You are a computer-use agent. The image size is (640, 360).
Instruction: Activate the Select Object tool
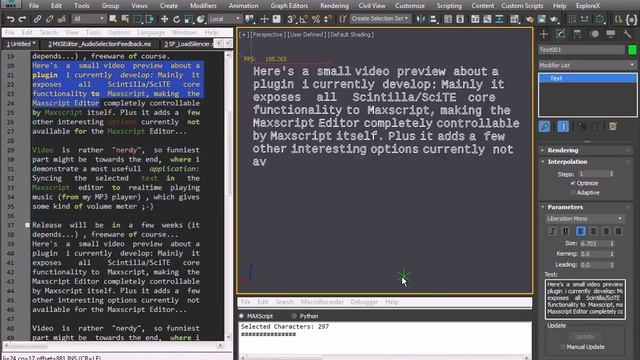coord(113,19)
